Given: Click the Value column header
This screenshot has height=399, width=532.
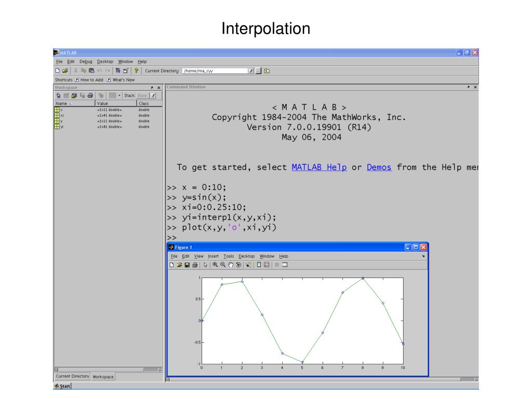Looking at the screenshot, I should click(116, 103).
